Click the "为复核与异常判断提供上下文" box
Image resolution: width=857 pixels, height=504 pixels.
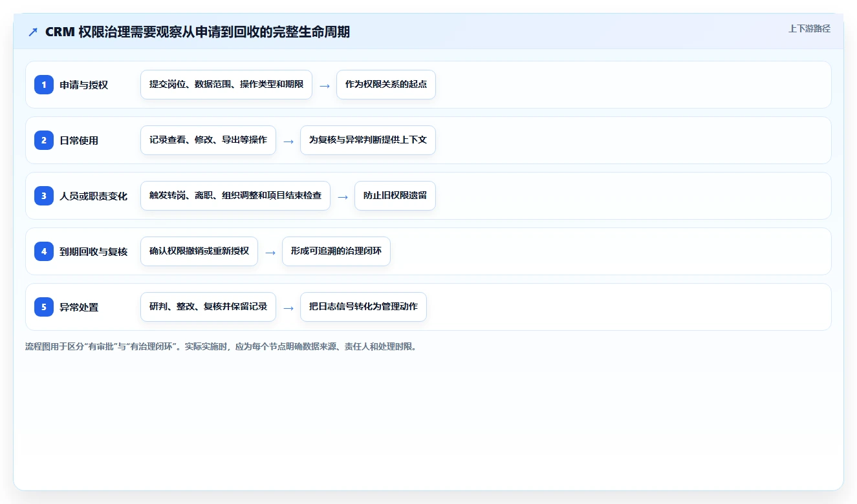coord(368,140)
